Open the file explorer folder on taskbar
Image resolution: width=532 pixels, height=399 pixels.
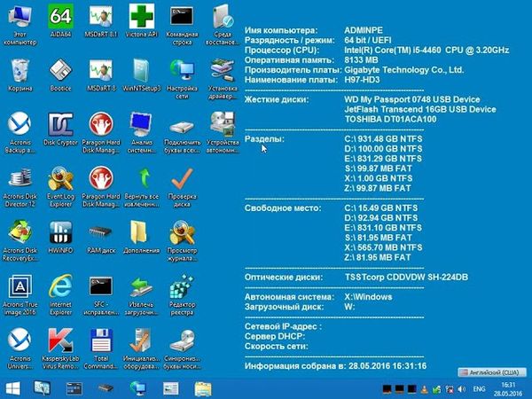(203, 389)
